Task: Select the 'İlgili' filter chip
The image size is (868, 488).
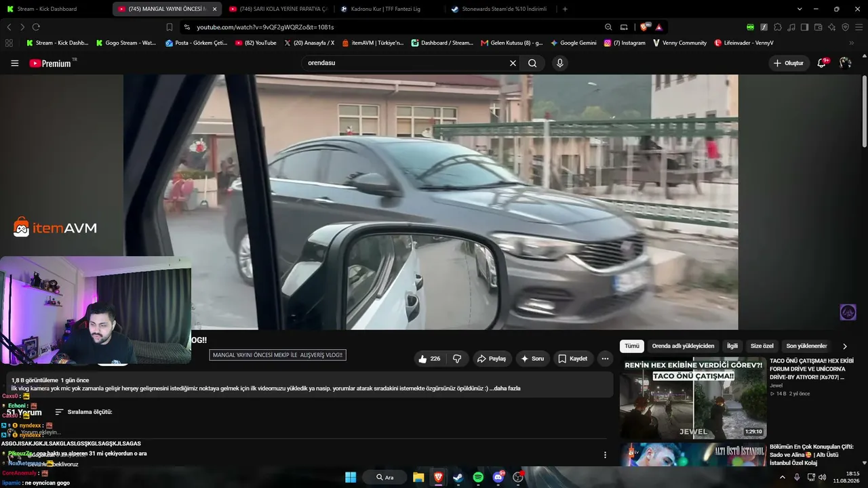Action: 732,346
